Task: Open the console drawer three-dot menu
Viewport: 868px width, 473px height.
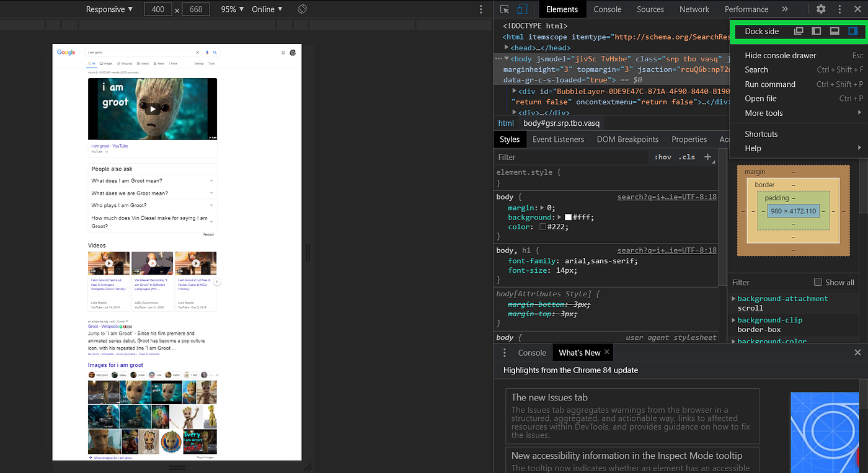Action: (505, 353)
